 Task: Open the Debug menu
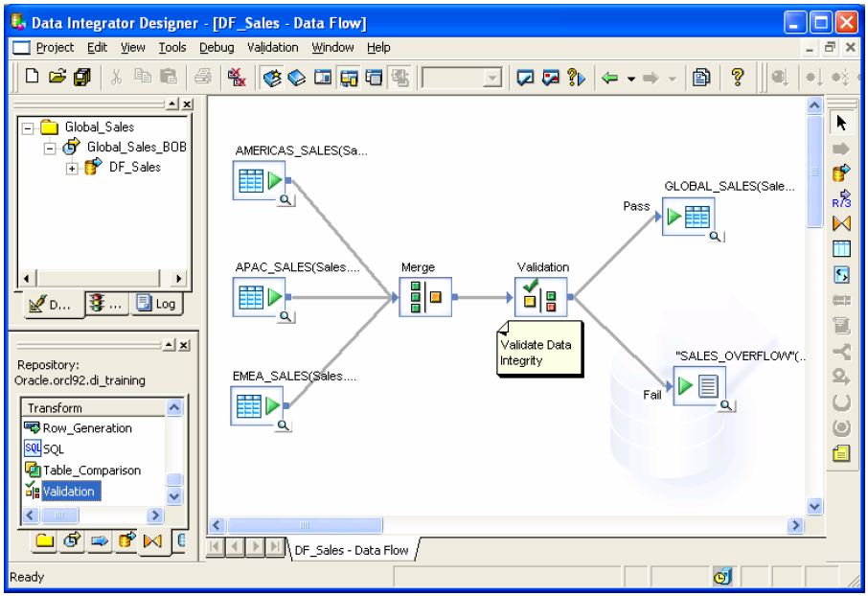point(217,48)
